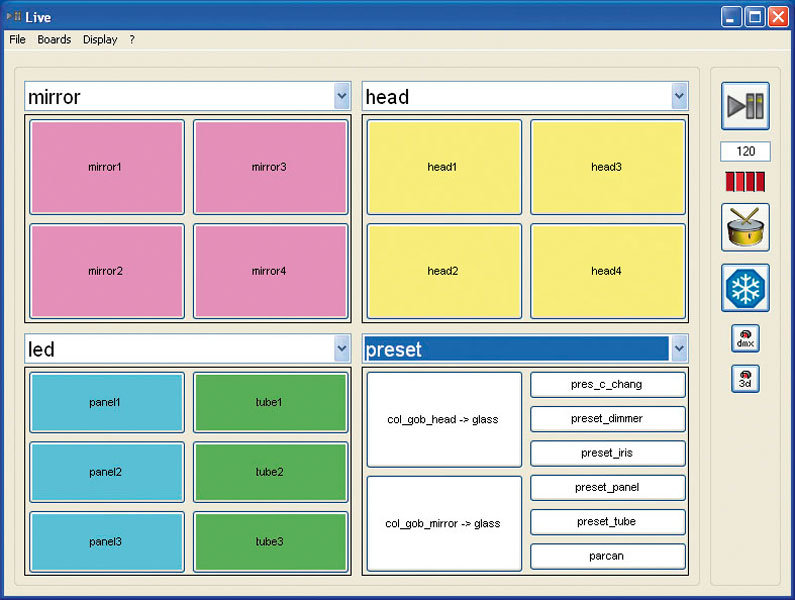Open the Boards menu
This screenshot has height=600, width=795.
coord(54,40)
